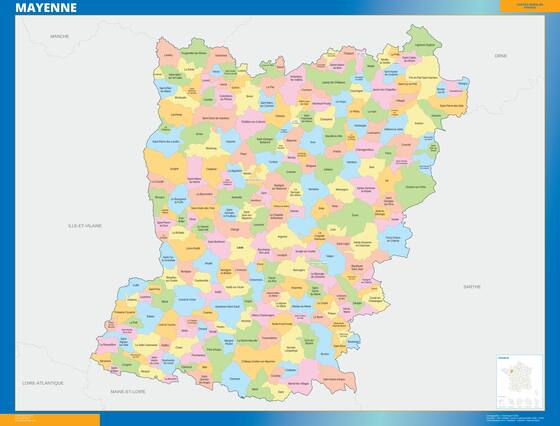Click the Saint-Denis-de-Gastines commune label

pyautogui.click(x=215, y=118)
